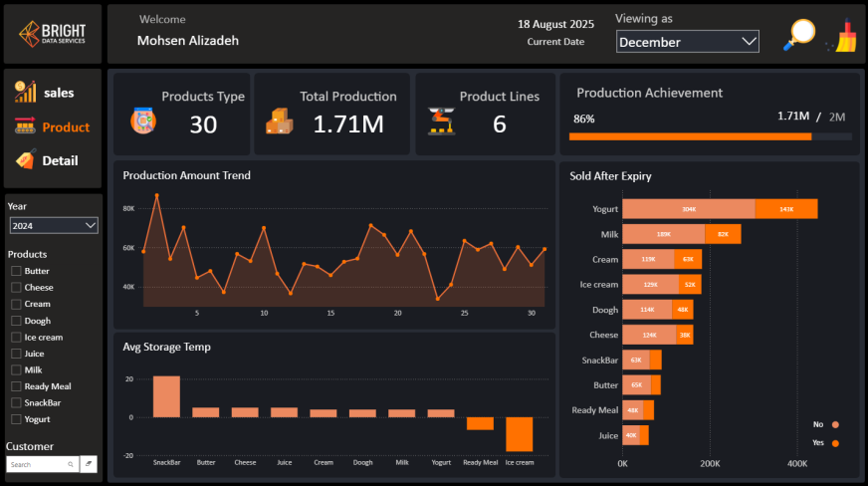Click the conveyor Product Lines icon
The height and width of the screenshot is (486, 868).
point(440,121)
